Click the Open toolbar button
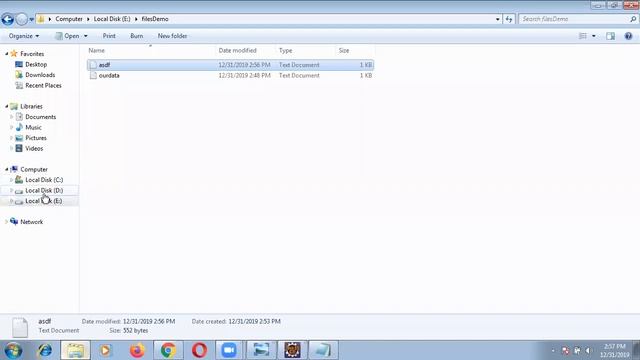 pyautogui.click(x=67, y=36)
